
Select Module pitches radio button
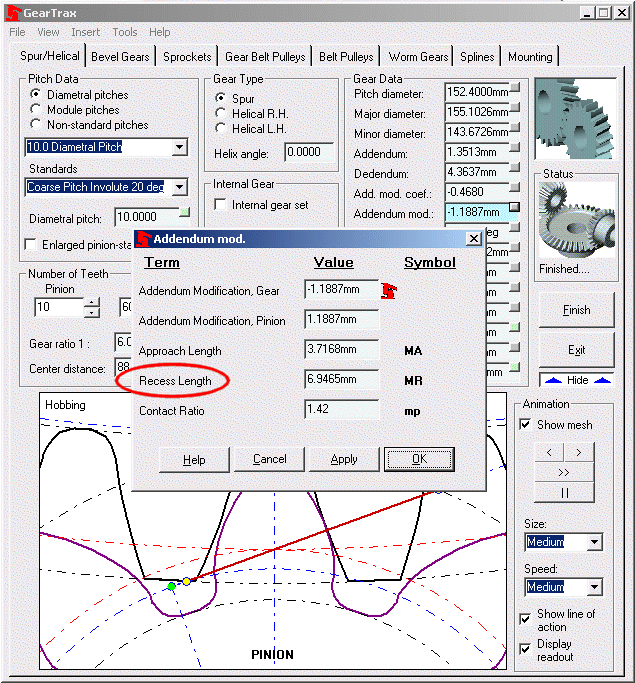[x=36, y=109]
